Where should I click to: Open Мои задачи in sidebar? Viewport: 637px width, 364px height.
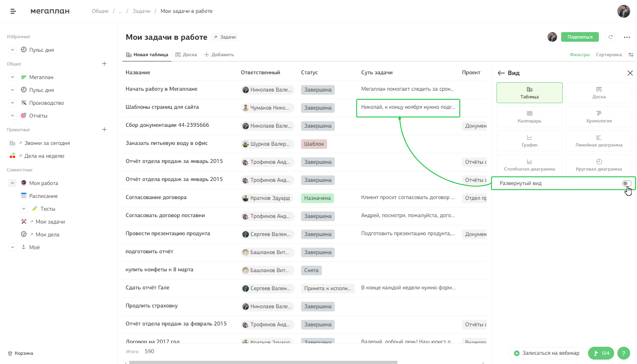[x=50, y=222]
